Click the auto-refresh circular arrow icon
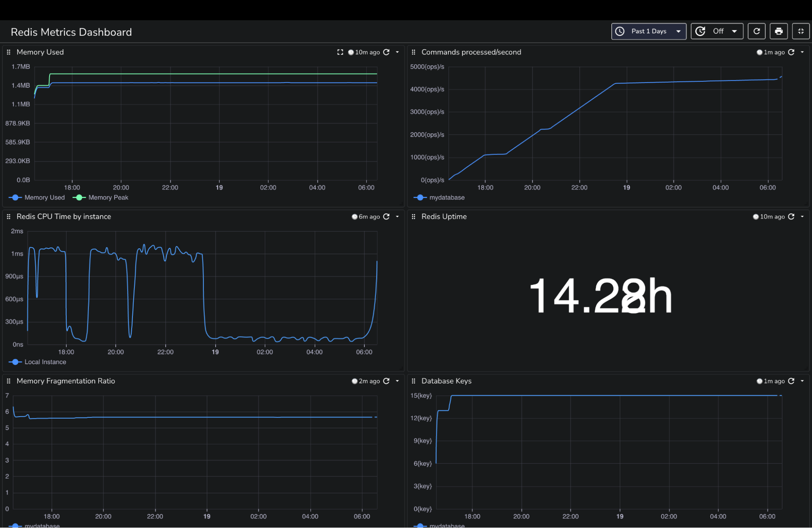The width and height of the screenshot is (812, 528). [x=700, y=31]
